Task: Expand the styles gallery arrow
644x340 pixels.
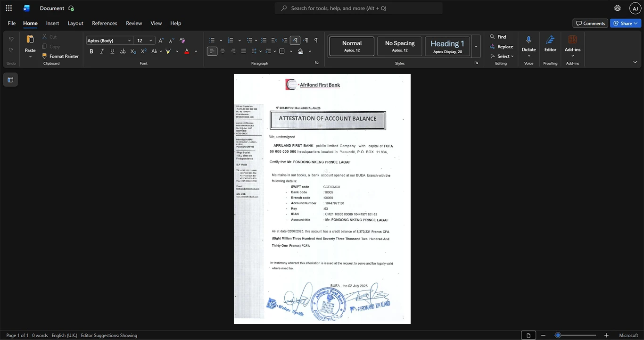Action: point(476,47)
